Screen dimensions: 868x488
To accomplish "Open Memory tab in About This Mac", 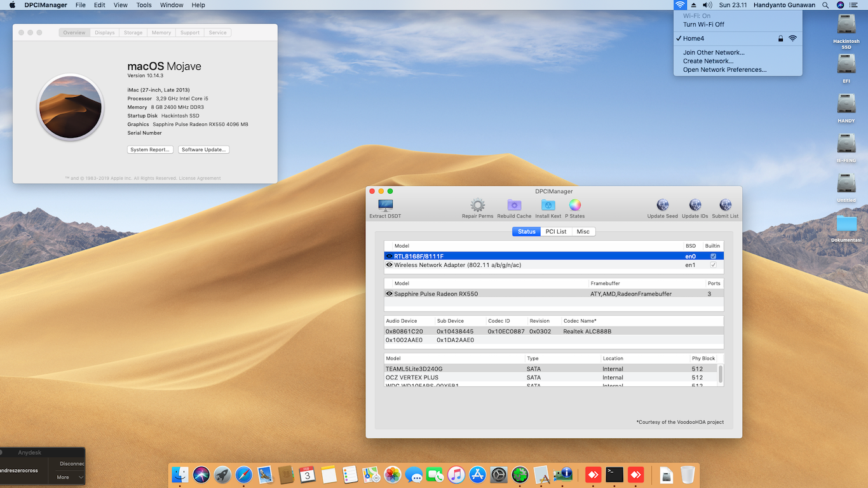I will (x=161, y=32).
